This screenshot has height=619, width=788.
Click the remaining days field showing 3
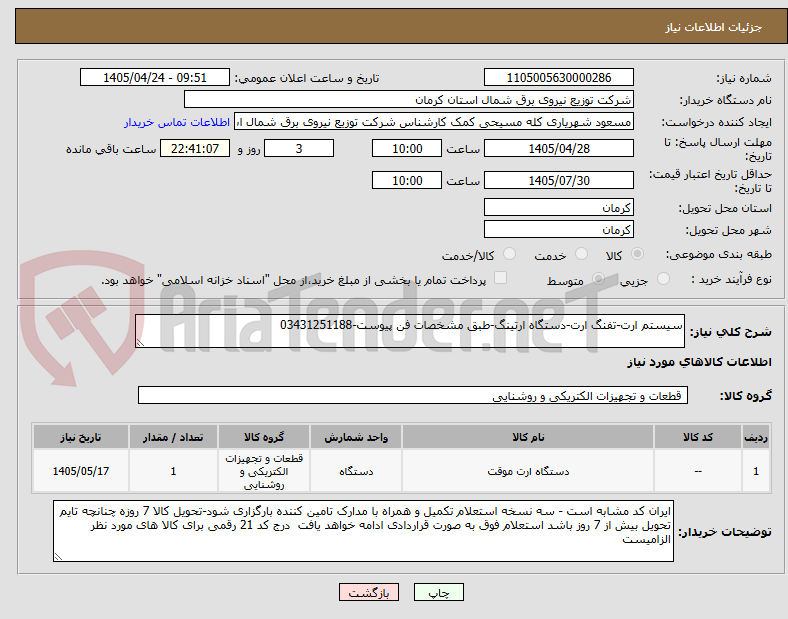pyautogui.click(x=299, y=149)
